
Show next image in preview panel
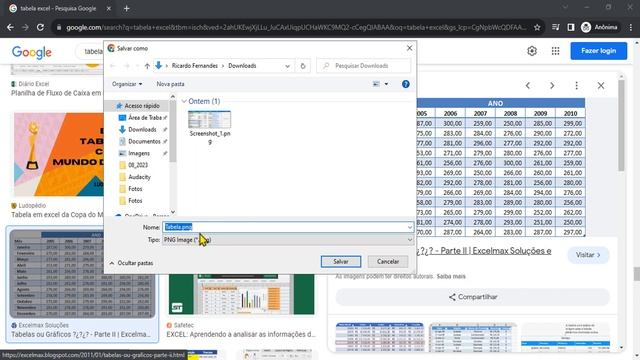(x=552, y=85)
